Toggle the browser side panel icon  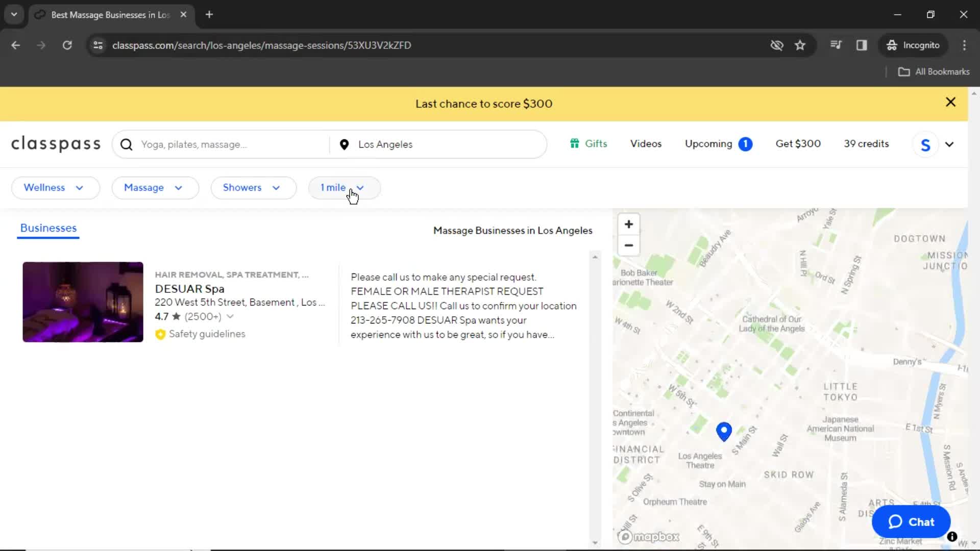[862, 45]
